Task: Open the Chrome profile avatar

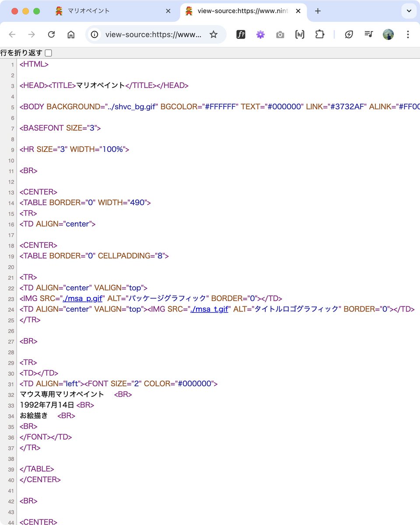Action: (x=388, y=35)
